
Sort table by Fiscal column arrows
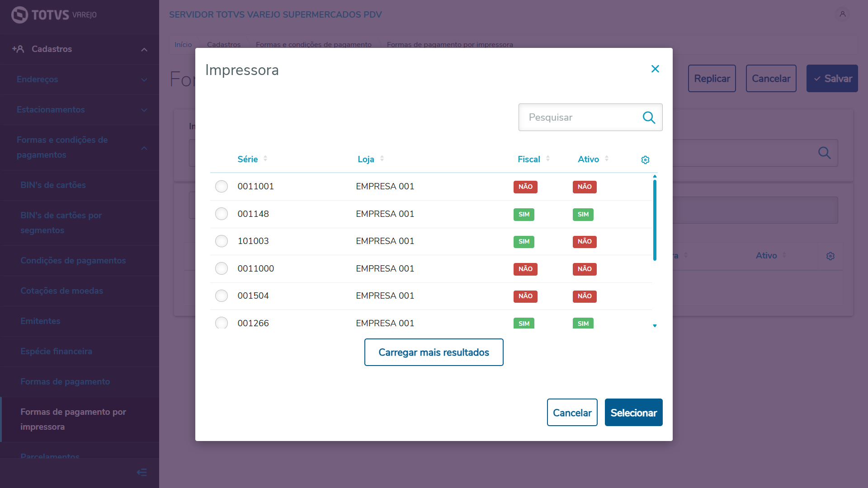[x=548, y=159]
